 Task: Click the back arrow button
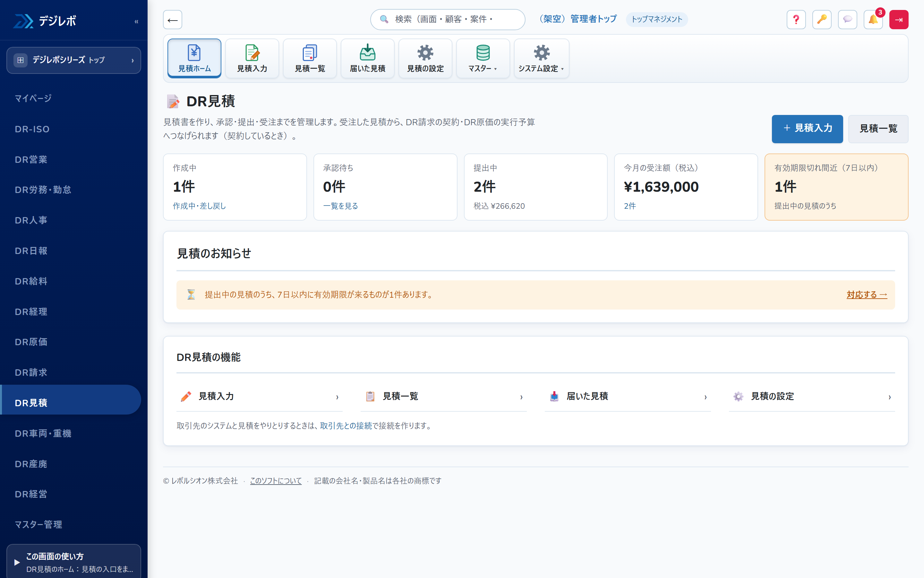pyautogui.click(x=173, y=20)
